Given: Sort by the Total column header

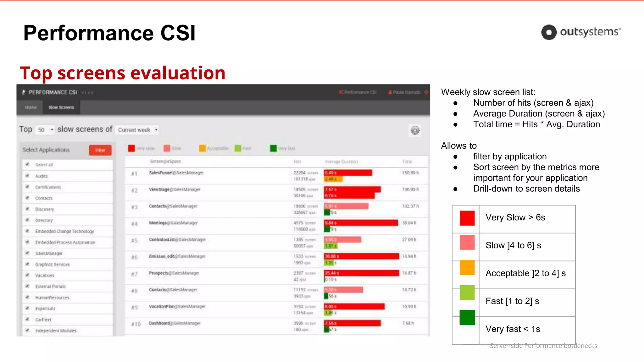Looking at the screenshot, I should pyautogui.click(x=407, y=162).
